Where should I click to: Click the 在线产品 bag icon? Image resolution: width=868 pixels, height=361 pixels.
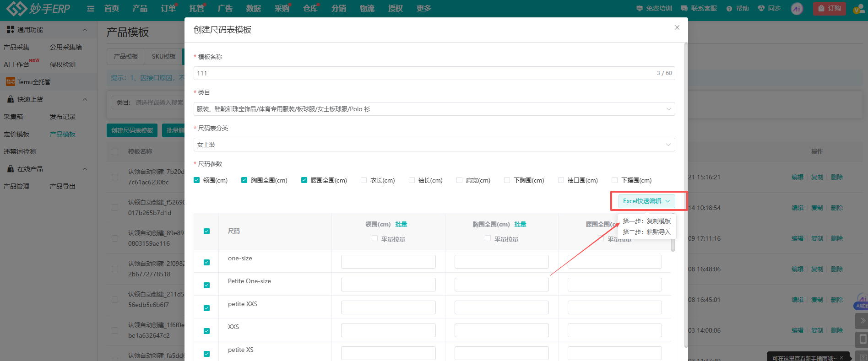click(x=11, y=169)
